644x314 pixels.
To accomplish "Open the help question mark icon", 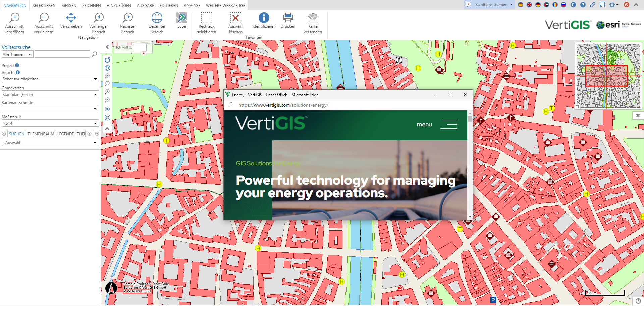I will point(583,5).
